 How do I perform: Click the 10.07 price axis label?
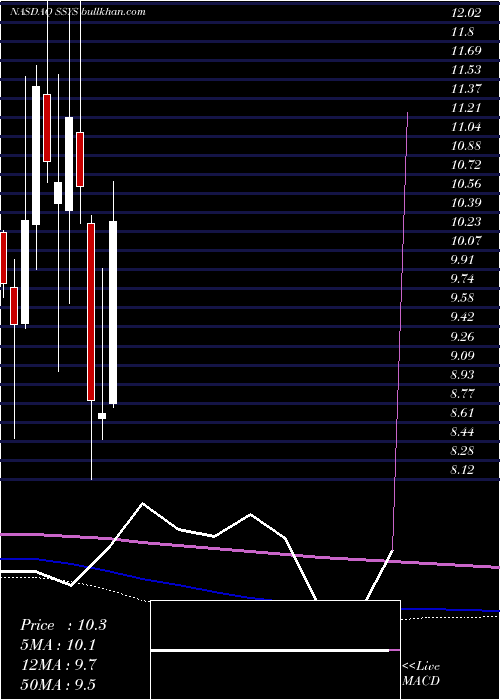tap(466, 241)
